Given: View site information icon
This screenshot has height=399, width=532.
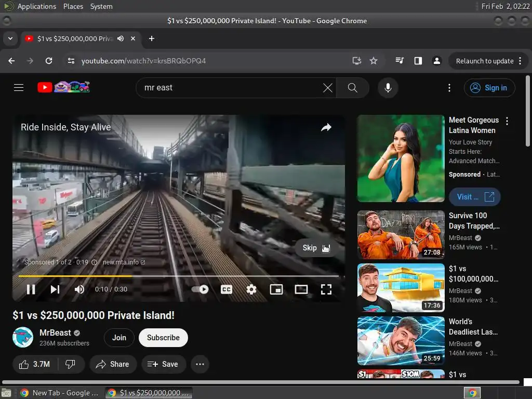Looking at the screenshot, I should pos(71,61).
